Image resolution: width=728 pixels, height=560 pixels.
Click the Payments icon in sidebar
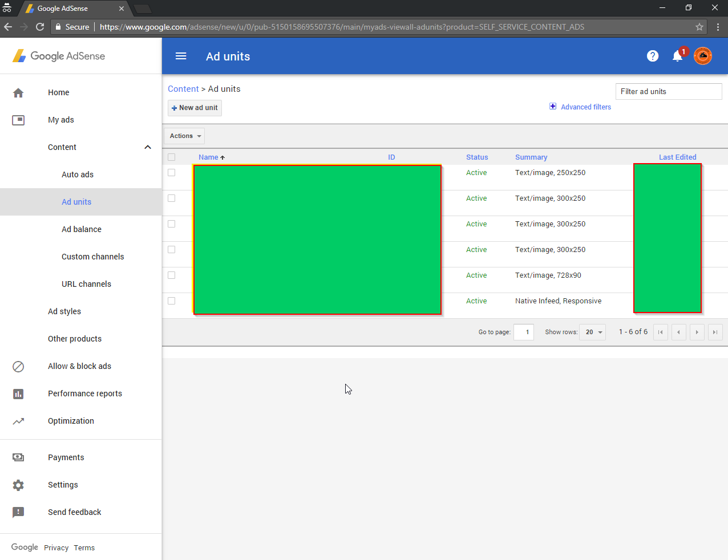tap(18, 457)
